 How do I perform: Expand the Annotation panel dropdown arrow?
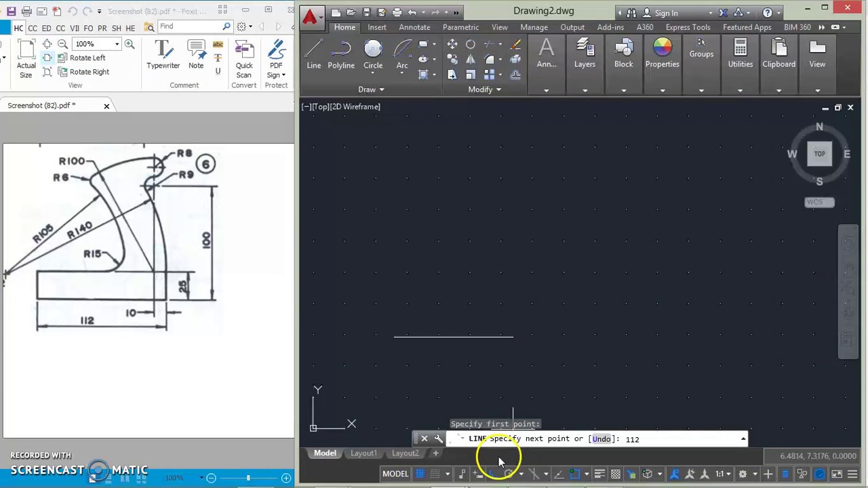click(546, 89)
